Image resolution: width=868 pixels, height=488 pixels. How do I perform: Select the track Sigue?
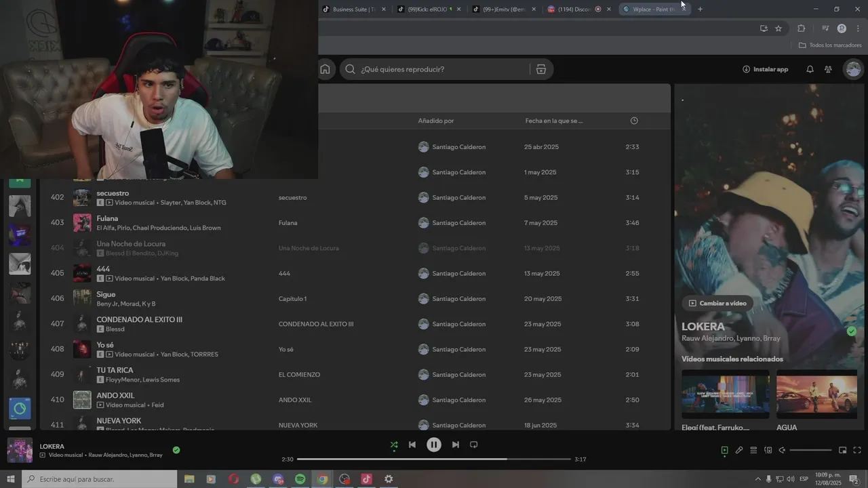[355, 298]
